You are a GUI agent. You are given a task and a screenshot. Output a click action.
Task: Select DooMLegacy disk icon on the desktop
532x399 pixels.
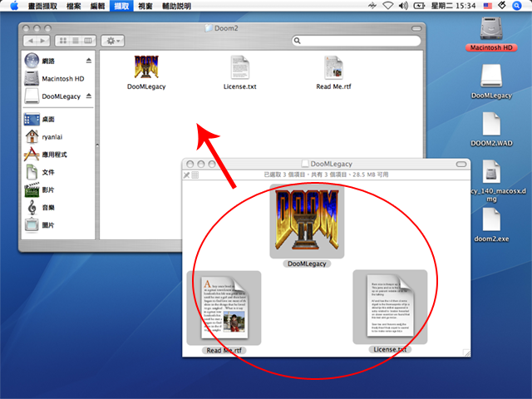pos(491,76)
